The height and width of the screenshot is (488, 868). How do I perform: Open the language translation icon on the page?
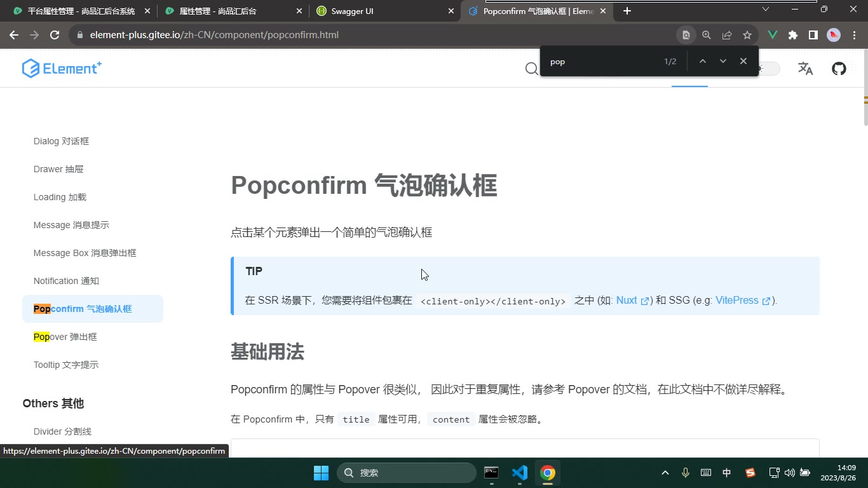tap(805, 69)
